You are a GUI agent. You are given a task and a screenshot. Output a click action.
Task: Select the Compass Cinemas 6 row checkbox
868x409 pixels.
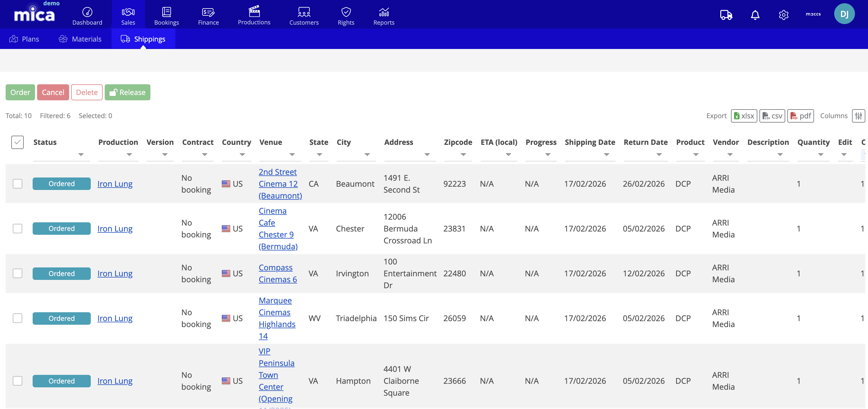[17, 273]
